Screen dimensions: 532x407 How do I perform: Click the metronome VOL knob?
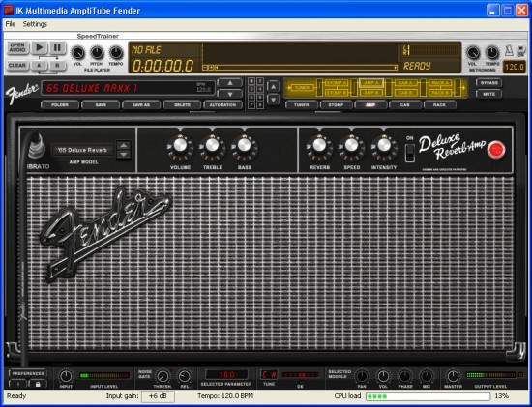coord(473,53)
